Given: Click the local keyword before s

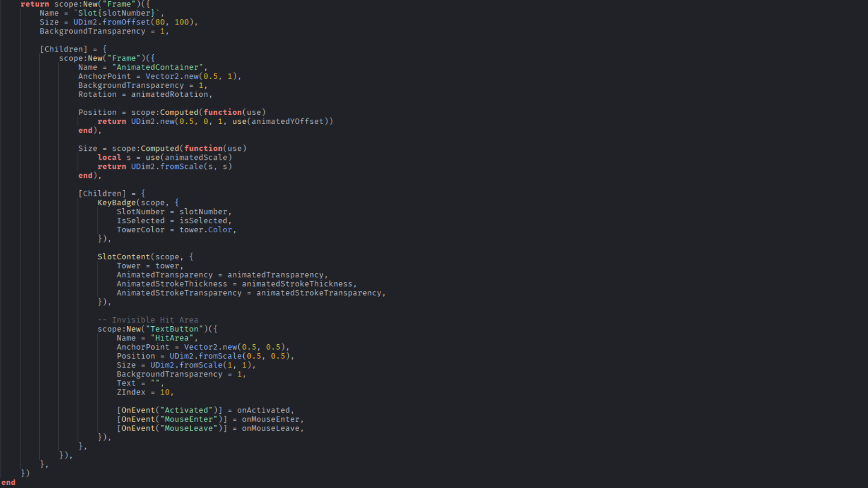Looking at the screenshot, I should [109, 158].
